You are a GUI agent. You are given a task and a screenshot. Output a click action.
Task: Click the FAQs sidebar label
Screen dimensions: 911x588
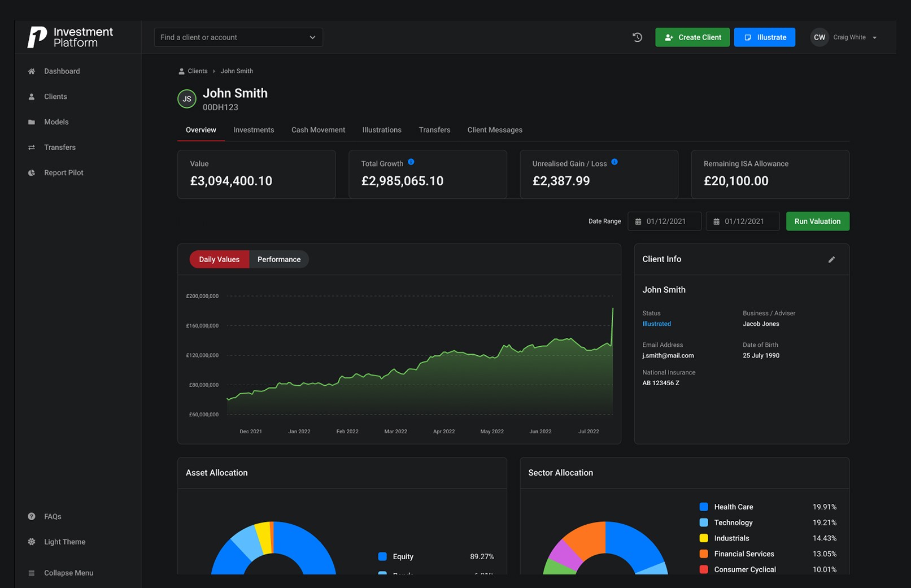[53, 516]
